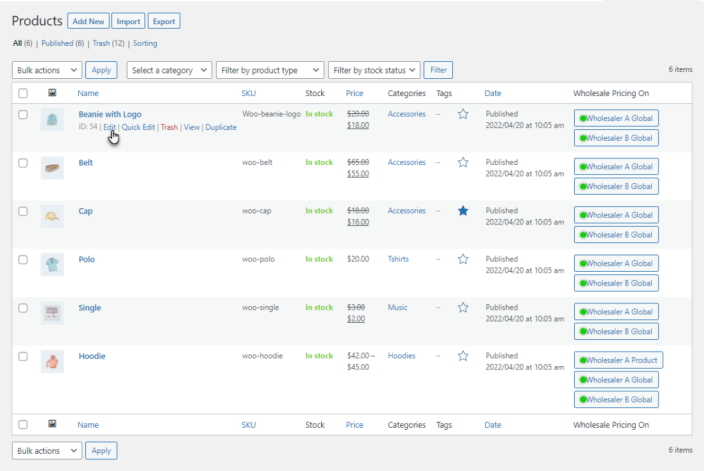Click the featured star in Hoodie row

[463, 356]
